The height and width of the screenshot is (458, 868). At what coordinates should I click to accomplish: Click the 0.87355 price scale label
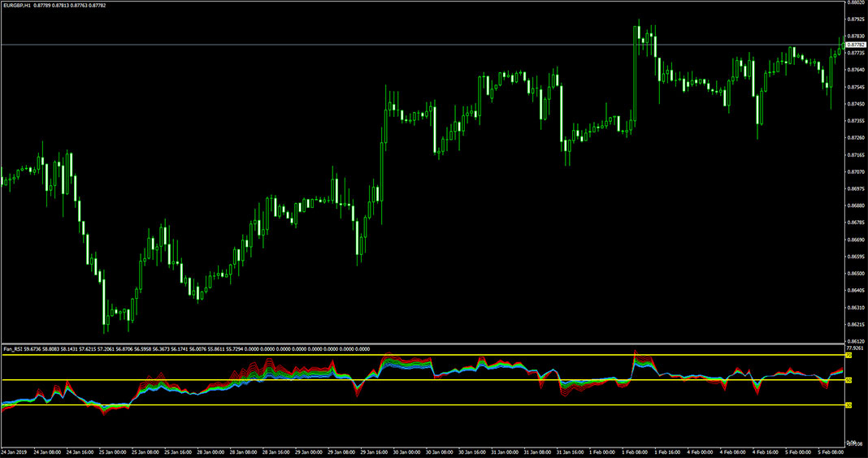click(x=856, y=120)
